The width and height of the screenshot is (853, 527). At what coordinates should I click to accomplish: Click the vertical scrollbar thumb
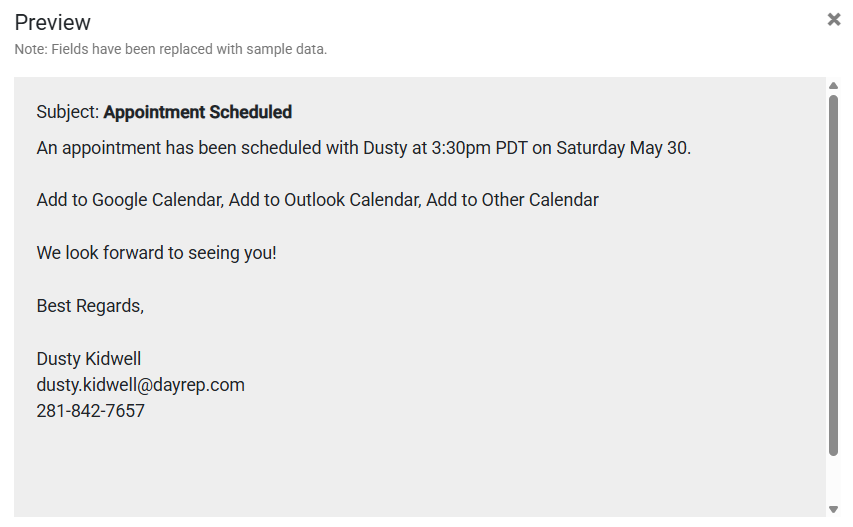[x=834, y=275]
